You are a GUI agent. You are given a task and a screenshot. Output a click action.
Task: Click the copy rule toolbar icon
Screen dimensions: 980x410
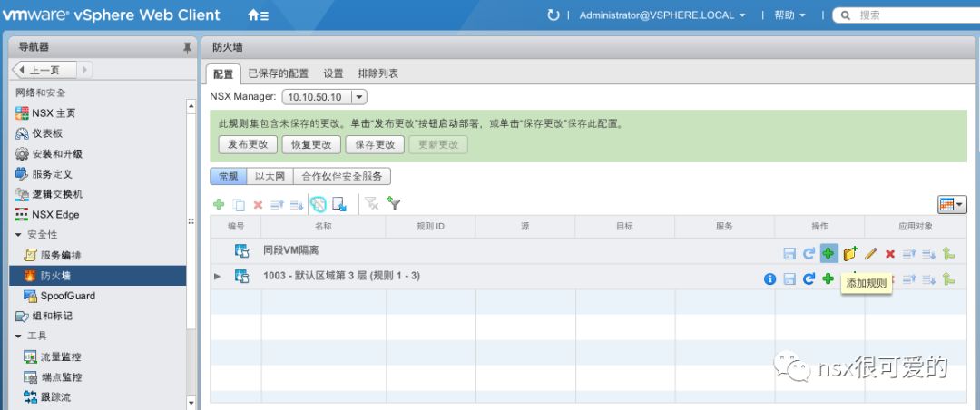click(x=238, y=204)
